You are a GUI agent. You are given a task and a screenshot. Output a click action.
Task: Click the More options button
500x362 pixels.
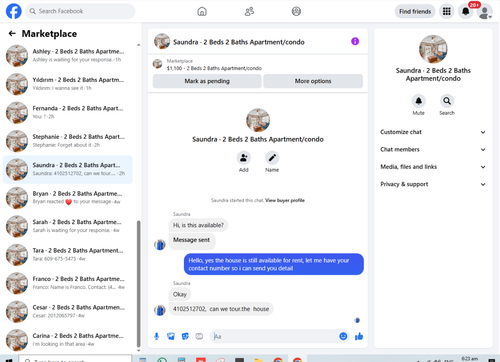pos(313,81)
